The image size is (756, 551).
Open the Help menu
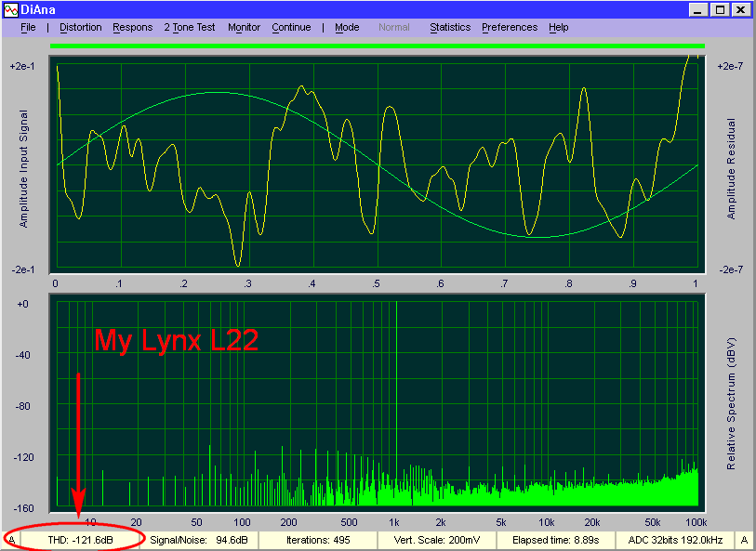559,28
